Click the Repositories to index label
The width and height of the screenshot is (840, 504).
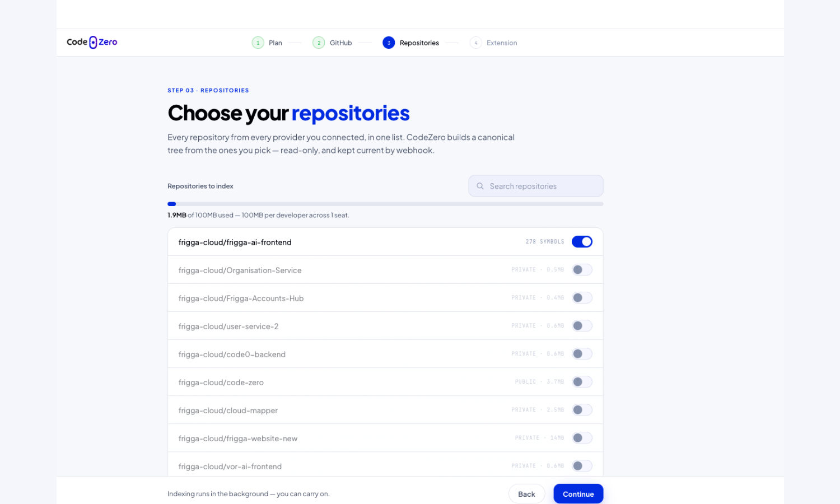click(x=200, y=186)
